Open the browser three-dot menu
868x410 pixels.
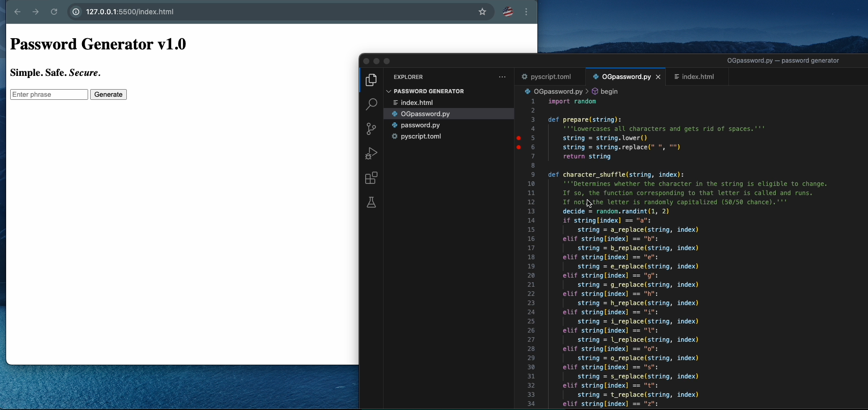pyautogui.click(x=527, y=12)
